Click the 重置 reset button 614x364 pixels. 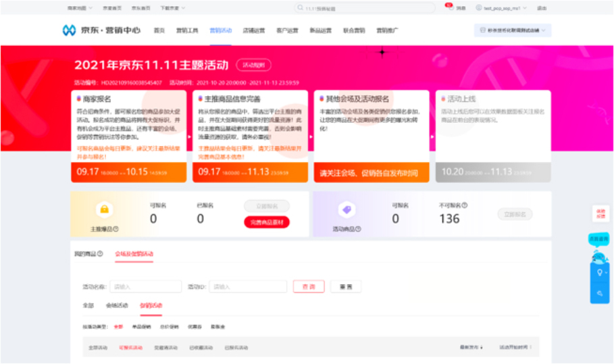point(346,286)
